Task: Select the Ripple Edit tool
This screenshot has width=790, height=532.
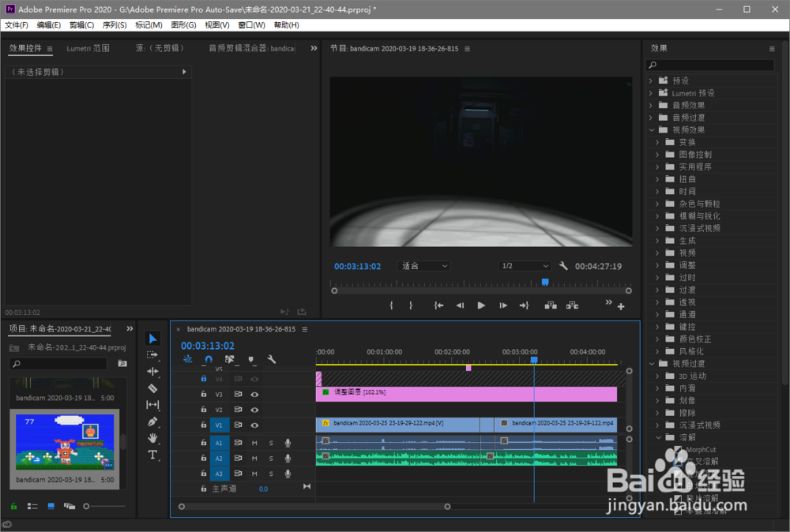Action: click(152, 372)
